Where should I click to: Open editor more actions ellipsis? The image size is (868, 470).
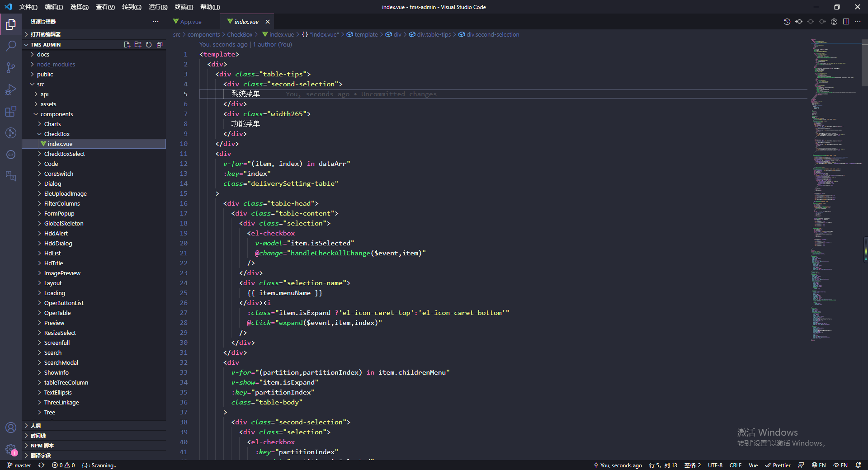click(858, 22)
